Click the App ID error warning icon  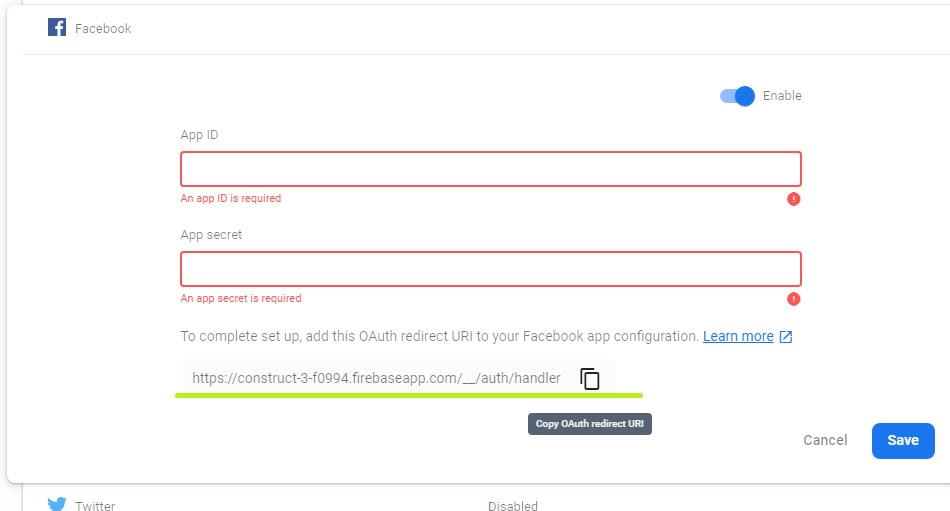pos(794,199)
